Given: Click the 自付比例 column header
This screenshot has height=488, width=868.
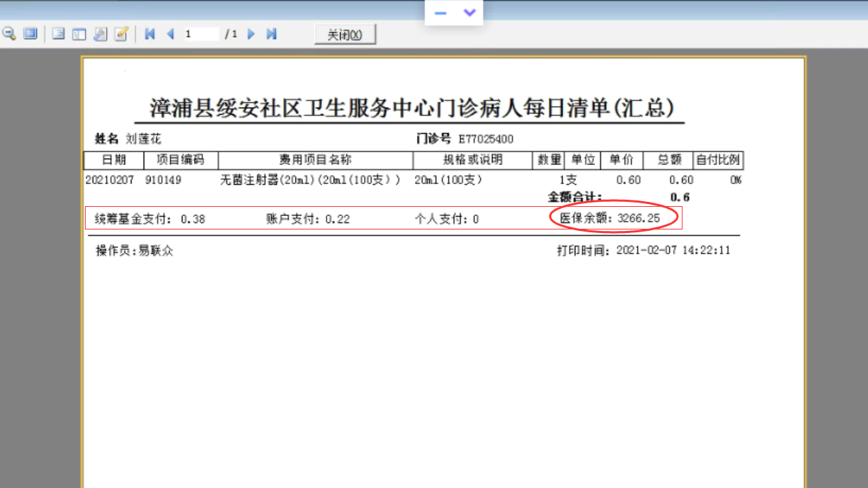Looking at the screenshot, I should (x=718, y=160).
